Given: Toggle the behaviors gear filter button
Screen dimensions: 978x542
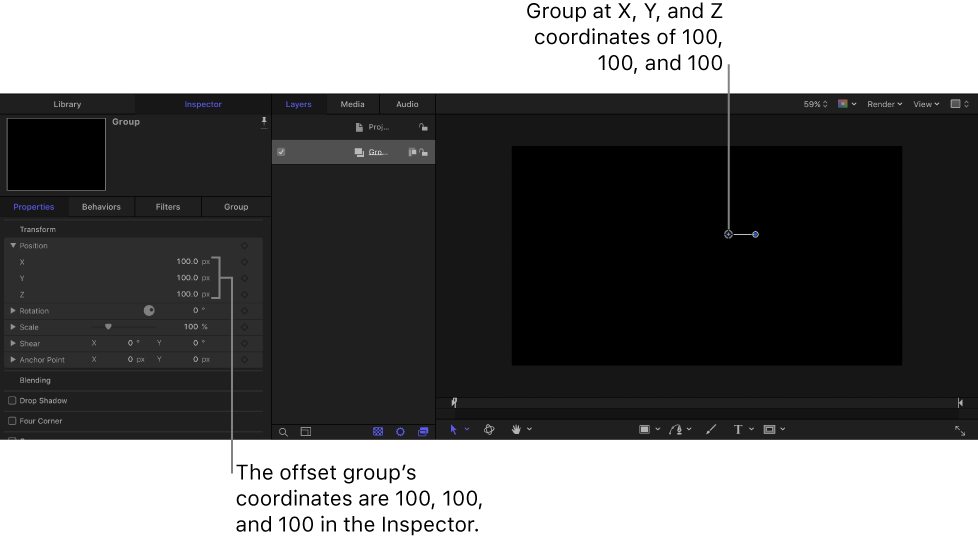Looking at the screenshot, I should click(x=400, y=432).
